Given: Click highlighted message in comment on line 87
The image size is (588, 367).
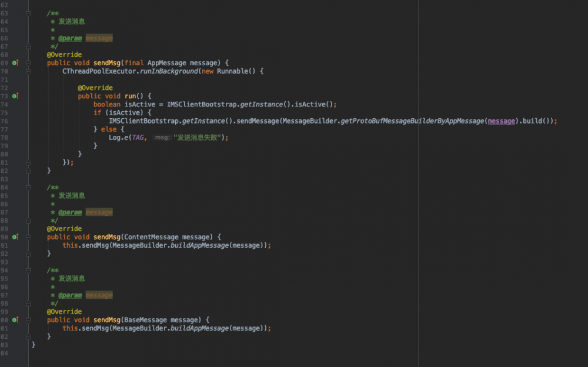Looking at the screenshot, I should tap(99, 212).
